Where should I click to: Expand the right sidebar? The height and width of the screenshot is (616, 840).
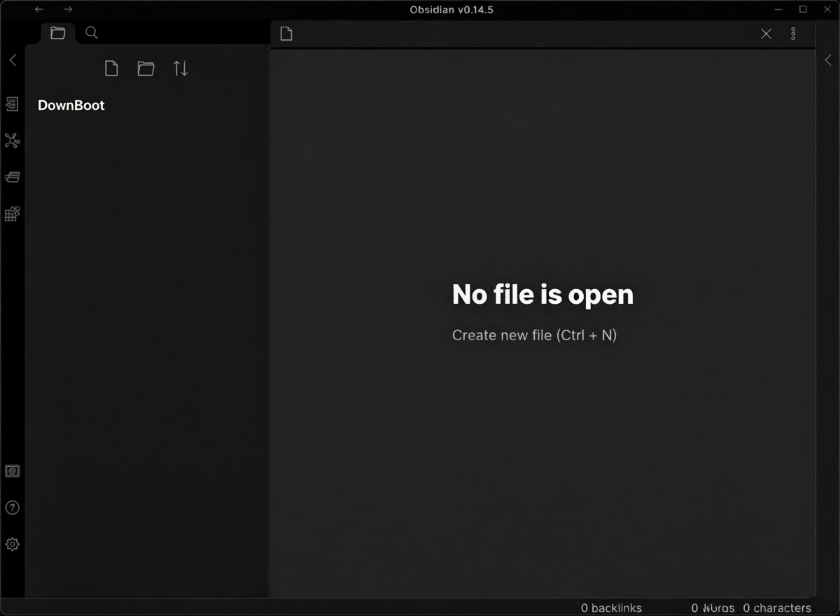[828, 60]
